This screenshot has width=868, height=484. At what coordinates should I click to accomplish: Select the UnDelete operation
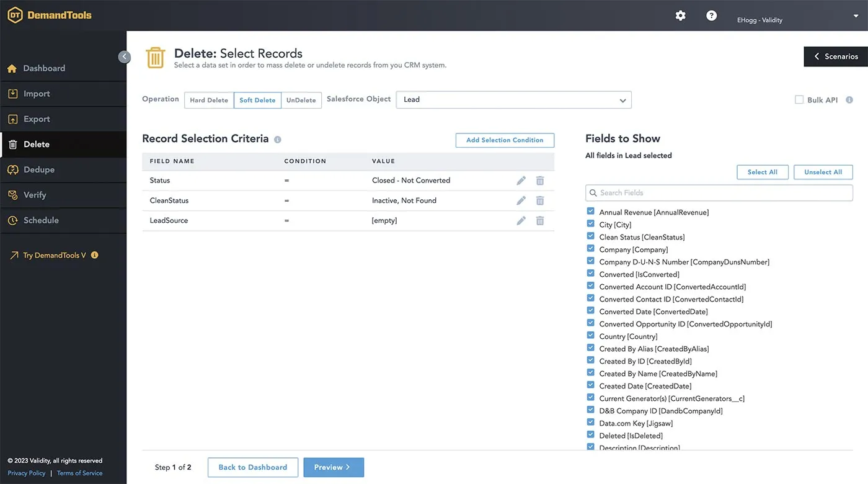point(301,101)
